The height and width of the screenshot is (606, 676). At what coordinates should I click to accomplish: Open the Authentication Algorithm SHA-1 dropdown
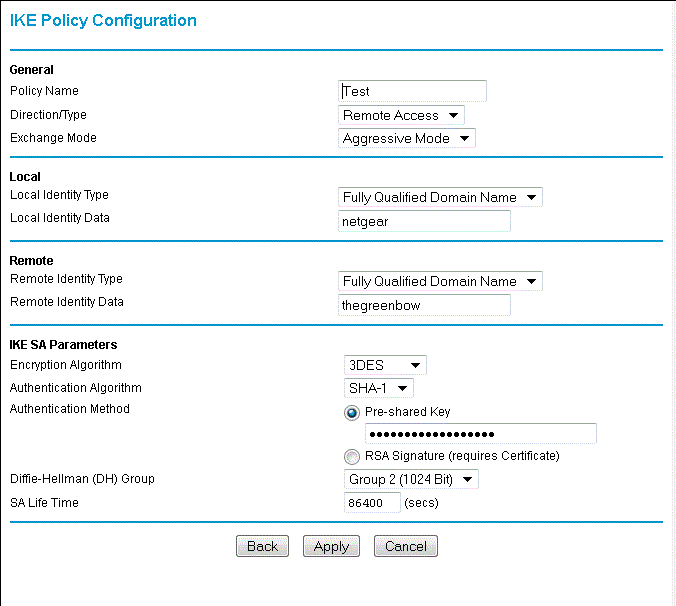[379, 388]
